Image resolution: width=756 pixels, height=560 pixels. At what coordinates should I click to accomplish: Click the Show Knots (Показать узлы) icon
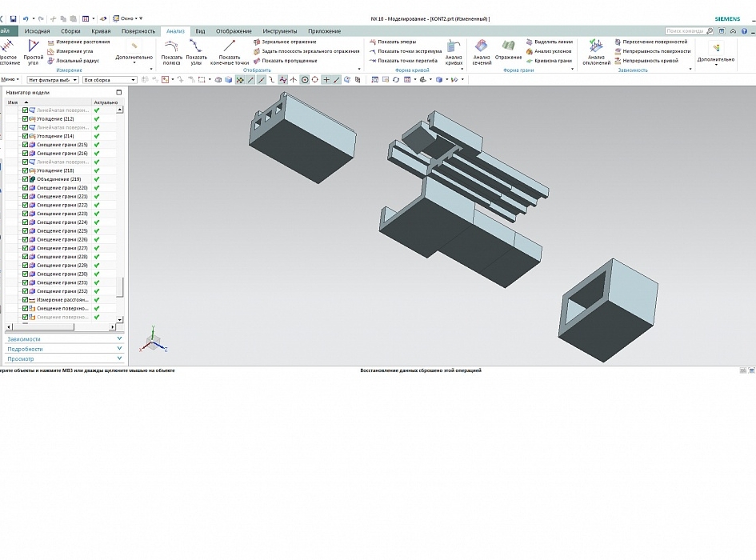196,51
